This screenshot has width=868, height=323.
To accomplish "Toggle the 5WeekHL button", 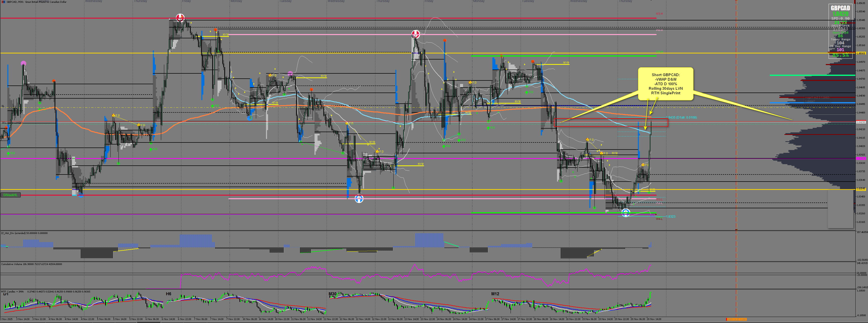I will (x=10, y=195).
